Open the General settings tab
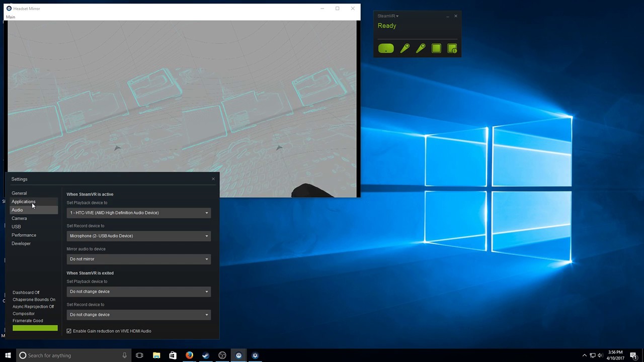The image size is (644, 362). click(x=34, y=193)
